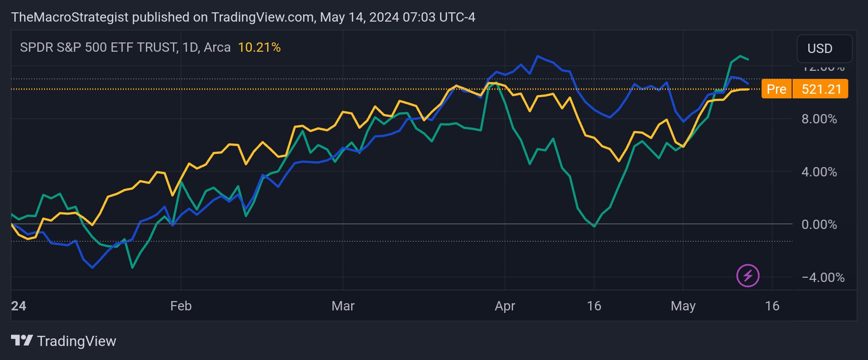Viewport: 868px width, 360px height.
Task: Click the 24 year axis label
Action: pos(18,306)
